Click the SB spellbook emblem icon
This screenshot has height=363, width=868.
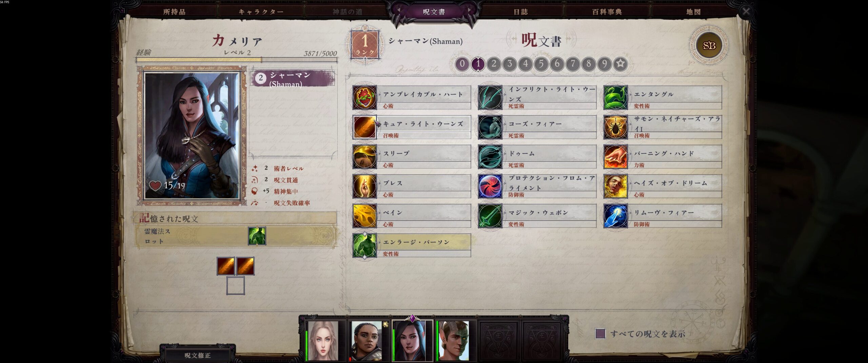[x=709, y=45]
